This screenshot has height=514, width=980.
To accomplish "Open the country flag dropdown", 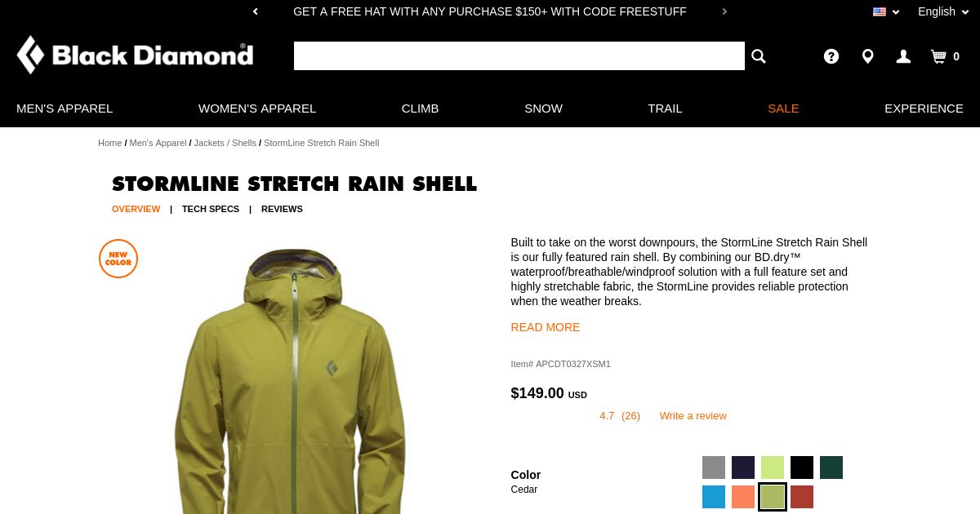I will pyautogui.click(x=886, y=11).
